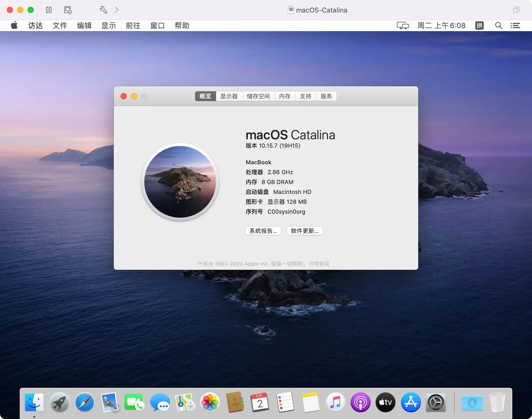Screen dimensions: 532x419
Task: Open App Store from the Dock
Action: [x=411, y=402]
